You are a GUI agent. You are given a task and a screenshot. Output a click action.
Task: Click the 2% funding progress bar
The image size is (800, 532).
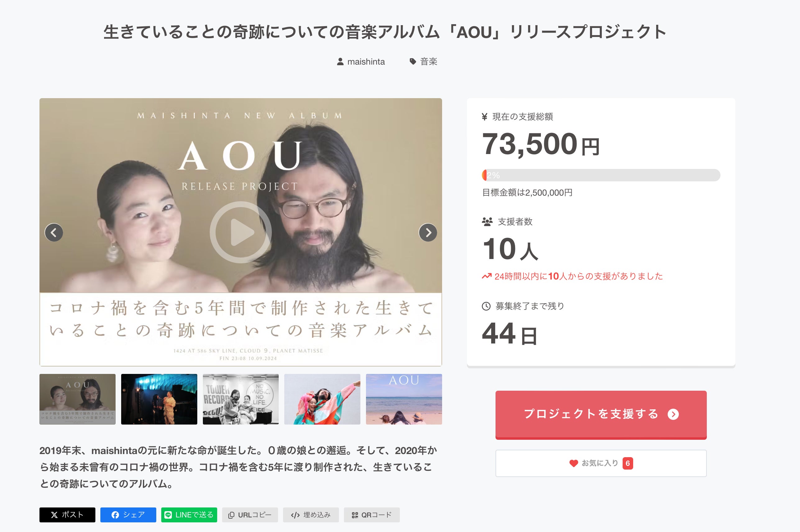click(601, 175)
